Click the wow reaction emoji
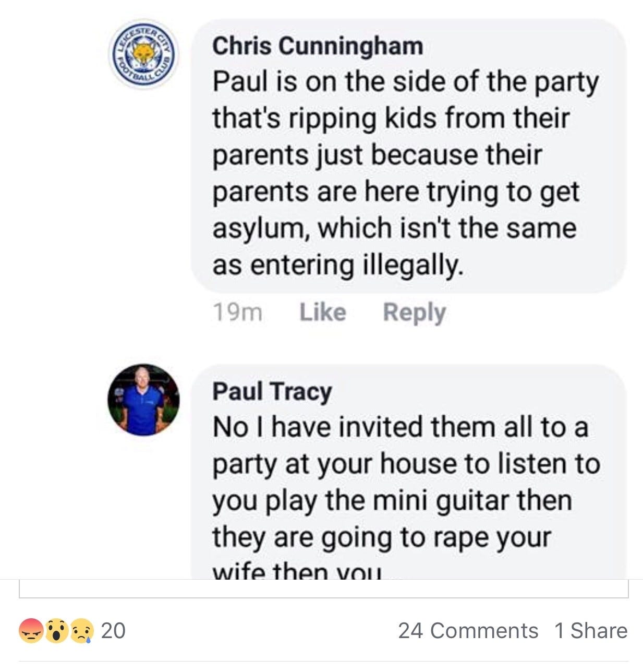The height and width of the screenshot is (672, 643). pos(56,631)
